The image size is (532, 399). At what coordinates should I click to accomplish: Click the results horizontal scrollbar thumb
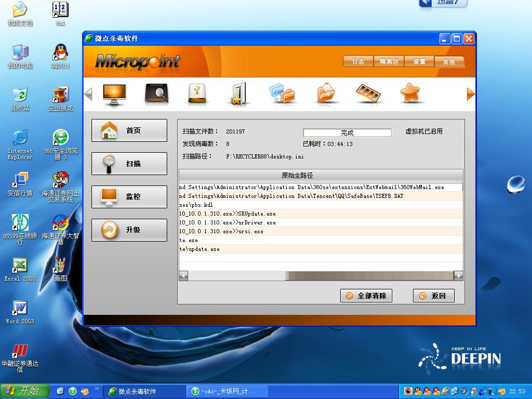coord(369,275)
